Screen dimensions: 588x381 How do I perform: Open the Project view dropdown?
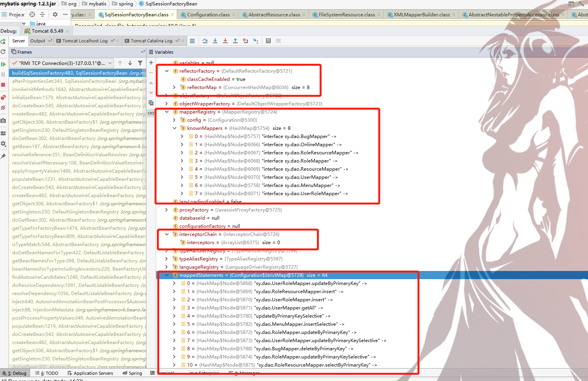click(13, 14)
